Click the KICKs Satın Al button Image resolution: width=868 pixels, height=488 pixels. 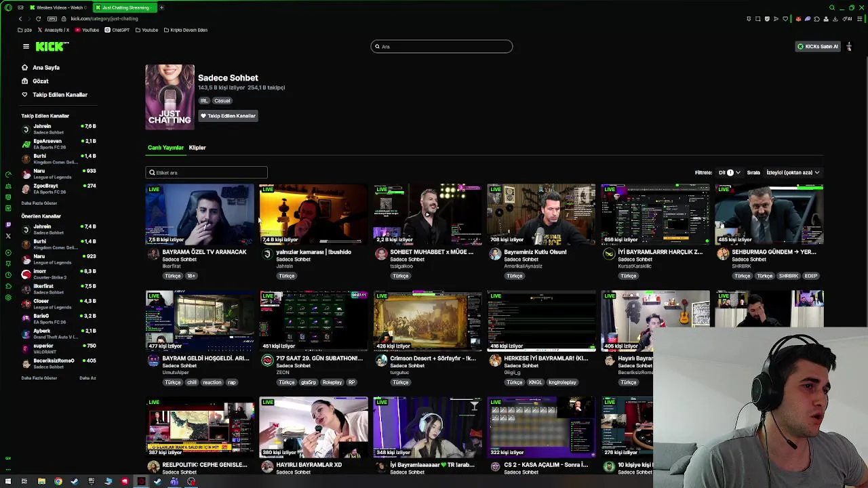click(817, 46)
